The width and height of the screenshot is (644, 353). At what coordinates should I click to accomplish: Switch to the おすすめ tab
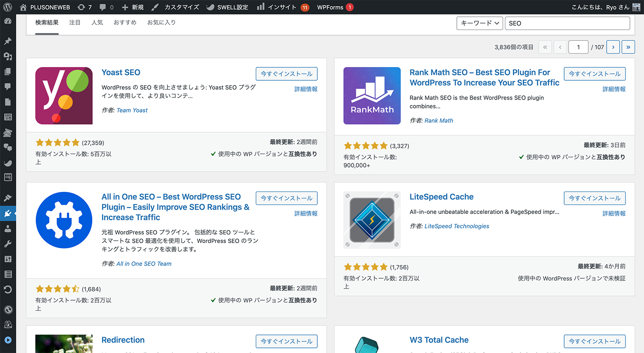coord(125,22)
